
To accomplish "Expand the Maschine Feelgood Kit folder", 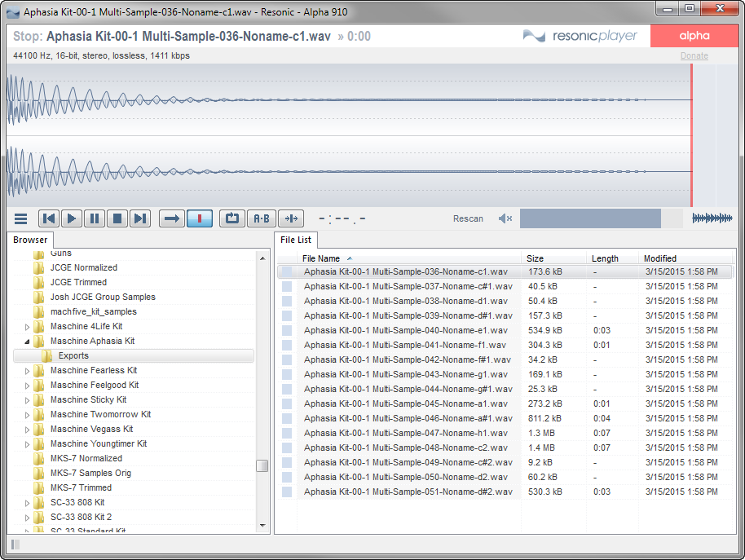I will [x=27, y=386].
